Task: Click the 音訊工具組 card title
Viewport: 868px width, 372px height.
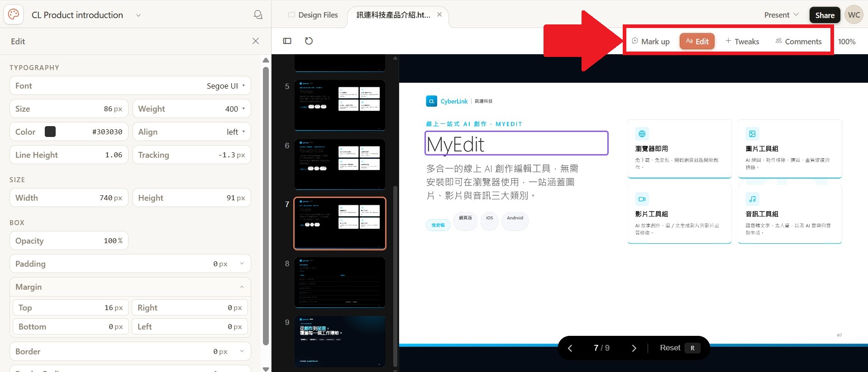Action: [762, 214]
